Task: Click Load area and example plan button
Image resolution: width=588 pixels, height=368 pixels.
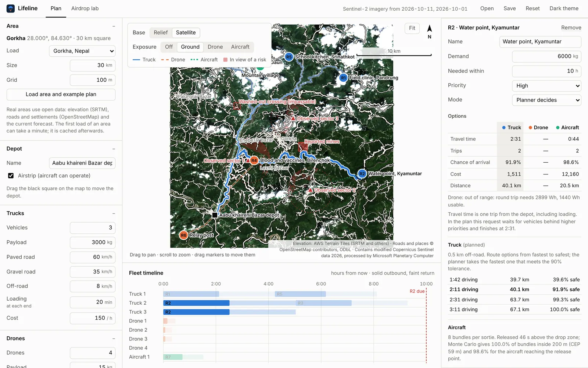Action: 61,95
